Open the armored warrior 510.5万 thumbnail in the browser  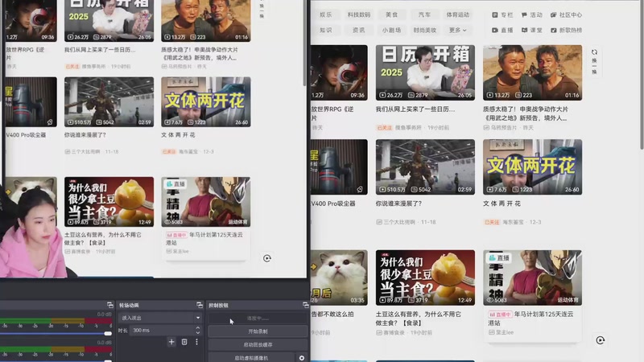tap(425, 167)
